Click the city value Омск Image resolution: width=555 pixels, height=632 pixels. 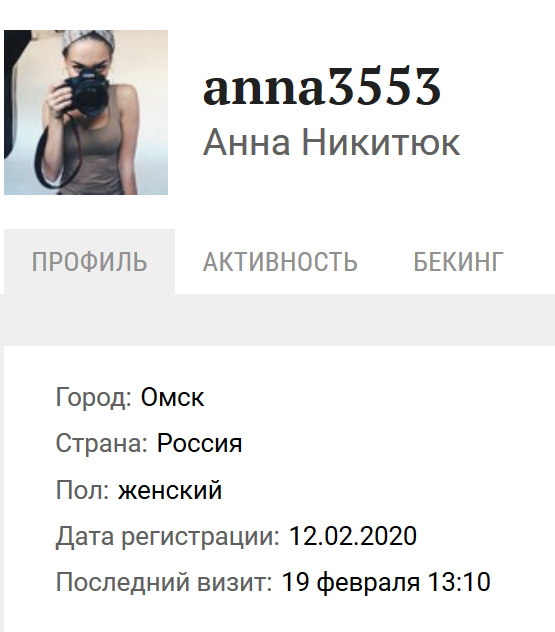(172, 397)
